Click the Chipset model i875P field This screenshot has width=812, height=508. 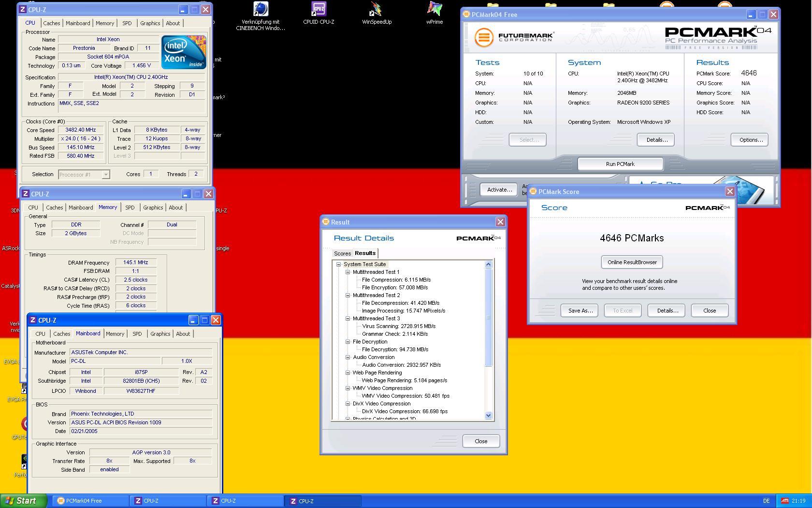141,372
